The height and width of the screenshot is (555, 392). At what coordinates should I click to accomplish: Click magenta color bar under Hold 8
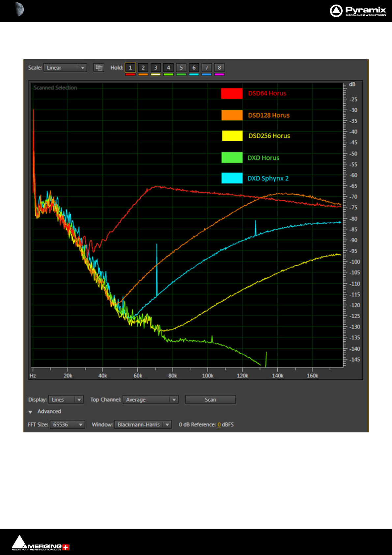point(219,74)
